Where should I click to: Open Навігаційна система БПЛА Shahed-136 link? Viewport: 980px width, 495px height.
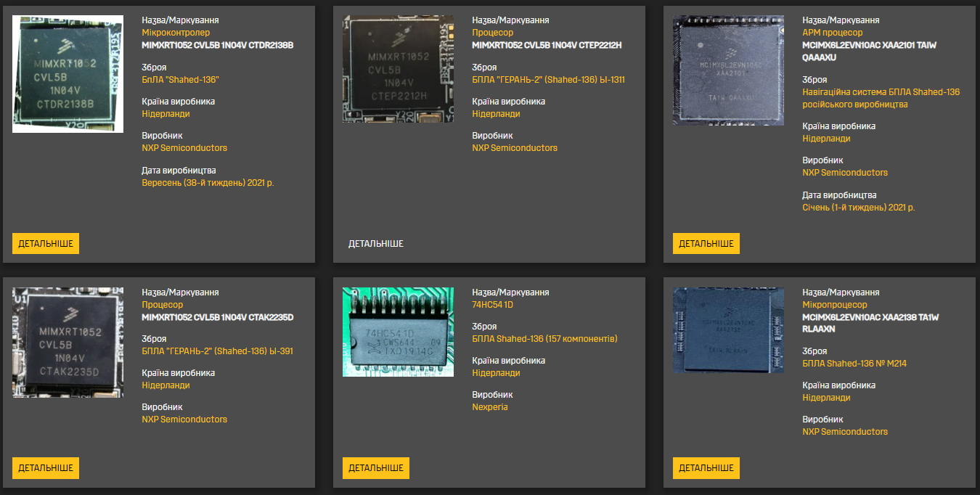(882, 92)
